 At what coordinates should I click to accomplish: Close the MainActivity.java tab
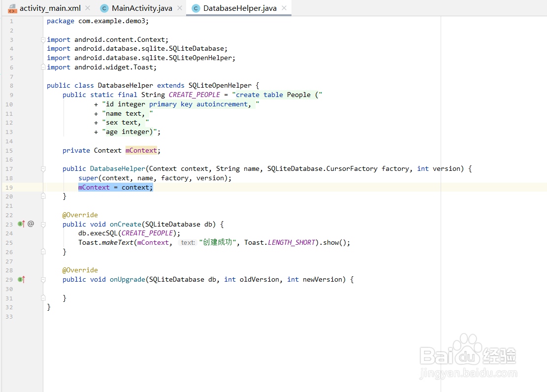180,8
